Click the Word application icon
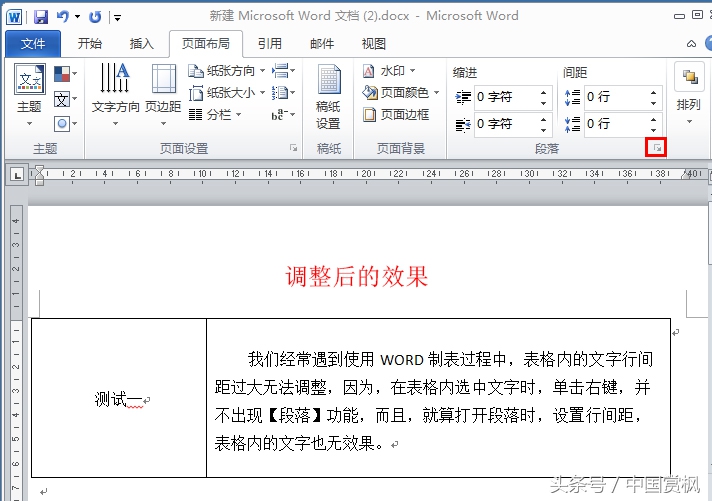Image resolution: width=712 pixels, height=501 pixels. (14, 17)
